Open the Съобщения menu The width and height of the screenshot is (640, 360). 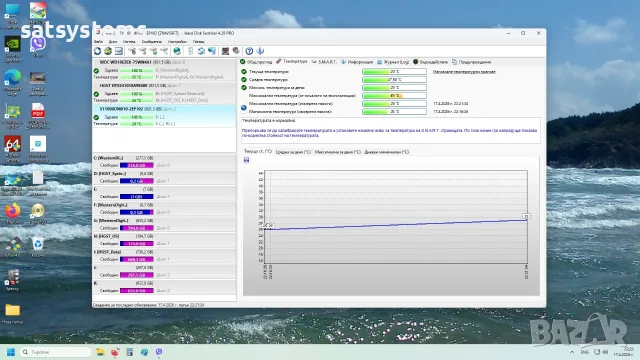coord(152,42)
